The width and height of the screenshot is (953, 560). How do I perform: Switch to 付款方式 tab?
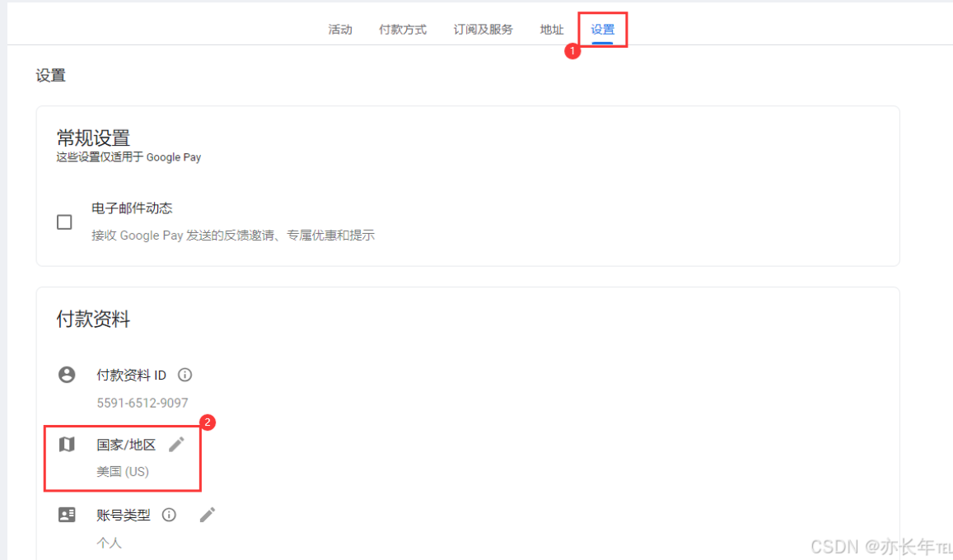(402, 29)
